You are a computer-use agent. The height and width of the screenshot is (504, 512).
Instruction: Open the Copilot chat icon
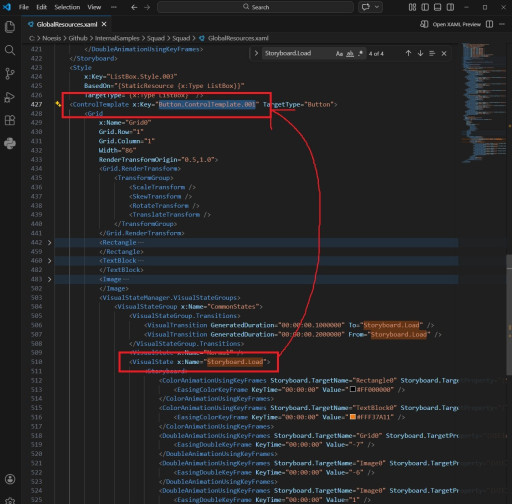click(366, 7)
